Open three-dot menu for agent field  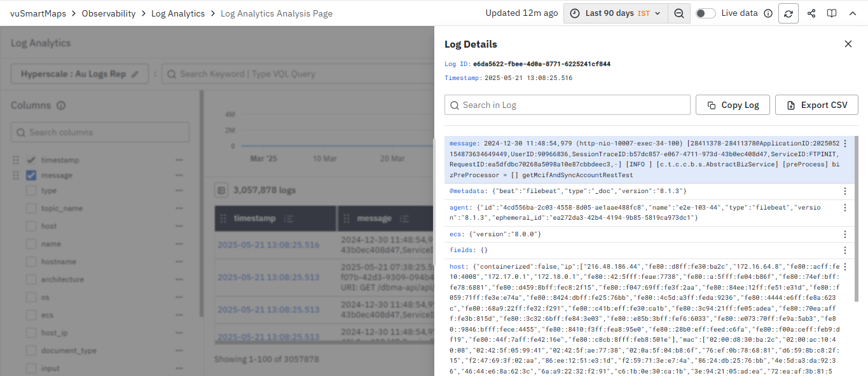point(845,208)
